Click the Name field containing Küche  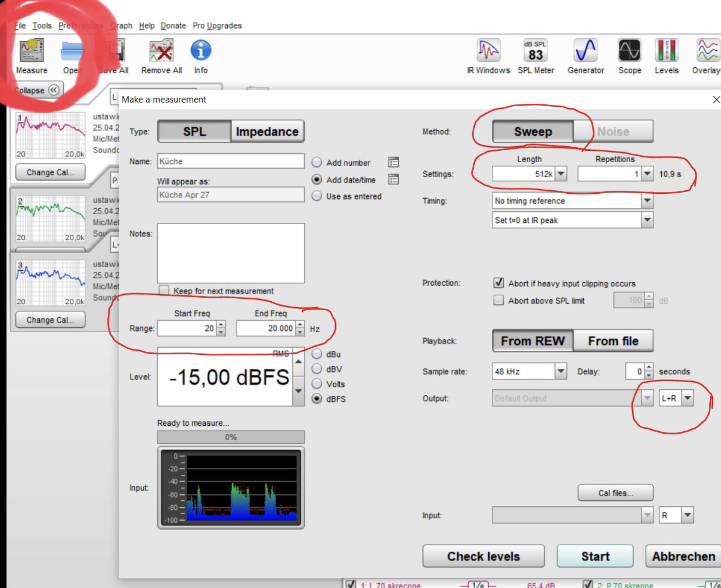(x=231, y=161)
